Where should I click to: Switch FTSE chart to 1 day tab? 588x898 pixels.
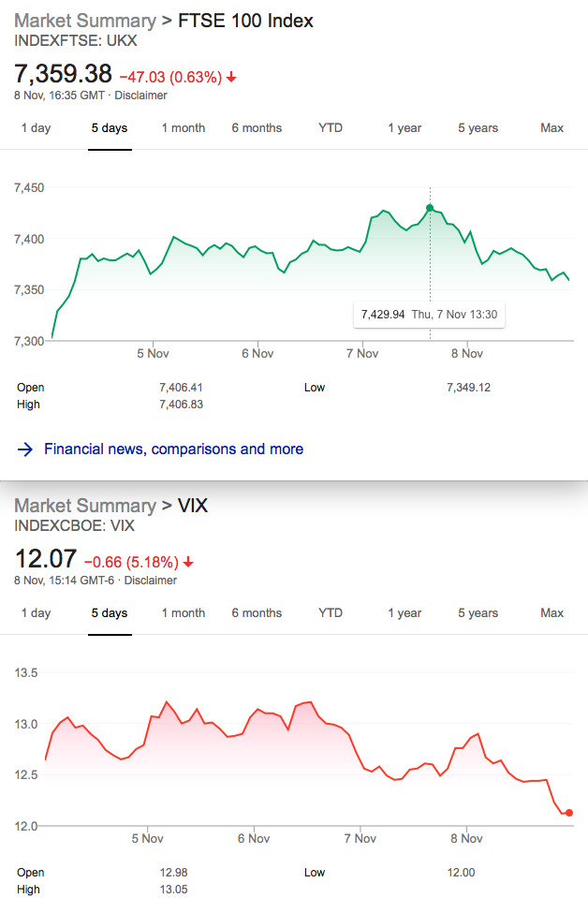(37, 128)
